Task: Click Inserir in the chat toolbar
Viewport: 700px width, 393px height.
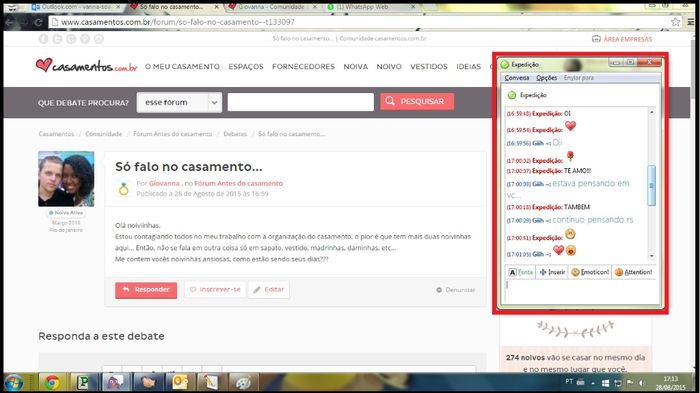Action: [552, 272]
